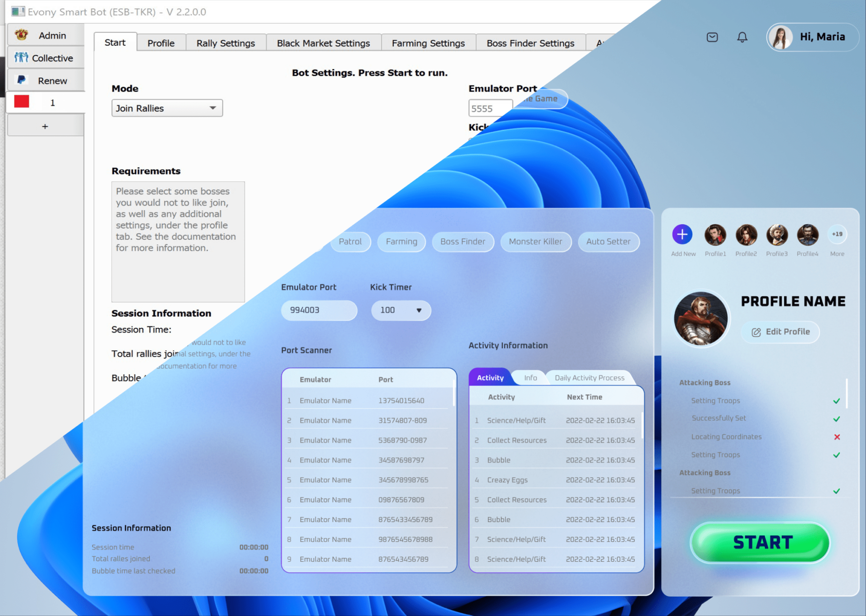Click port 34587698797 in row 4
The width and height of the screenshot is (866, 616).
pyautogui.click(x=401, y=460)
